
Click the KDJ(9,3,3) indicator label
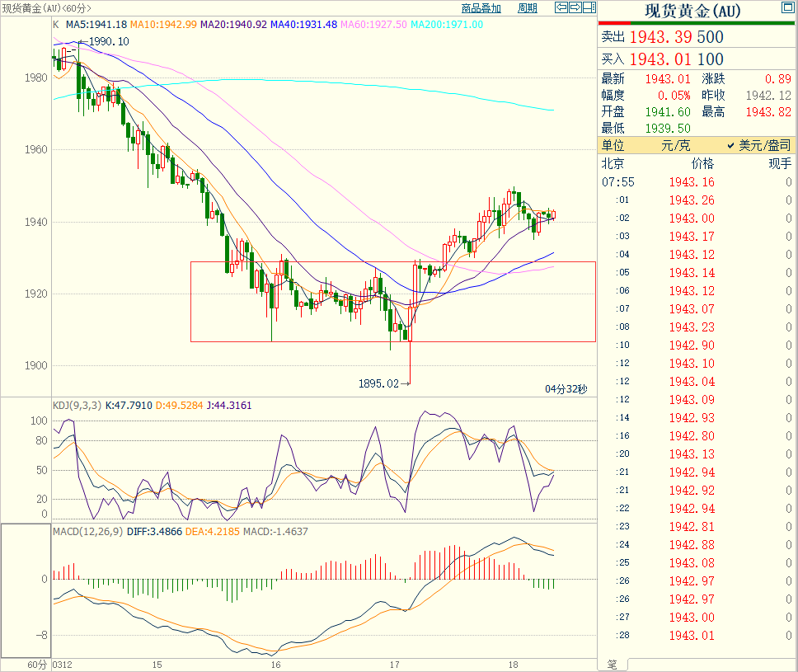pos(77,405)
